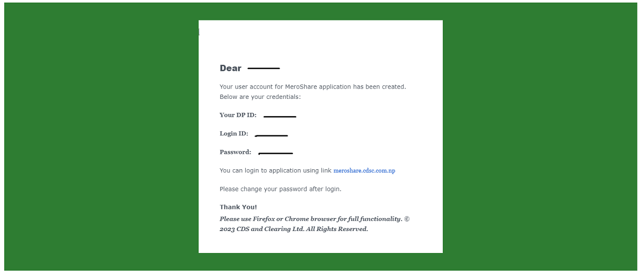The image size is (644, 274).
Task: Select the redacted name after Dear
Action: click(x=264, y=69)
